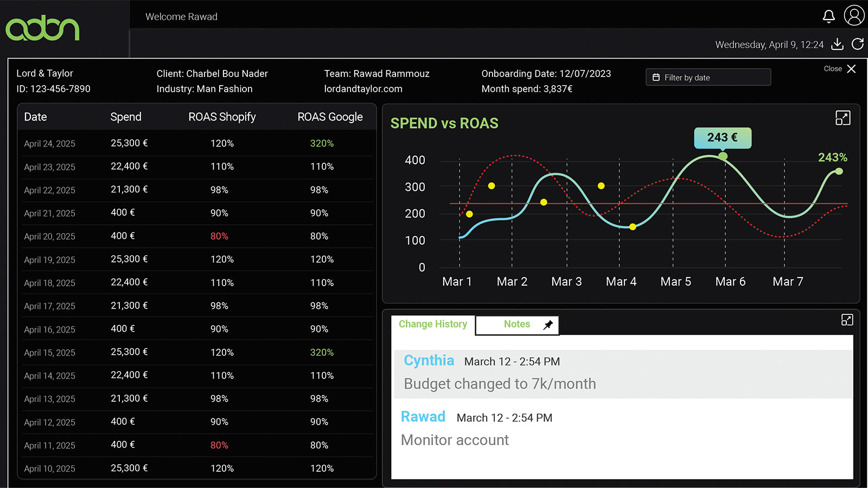The height and width of the screenshot is (488, 868).
Task: Click red 80% Shopify on April 11
Action: click(x=219, y=445)
